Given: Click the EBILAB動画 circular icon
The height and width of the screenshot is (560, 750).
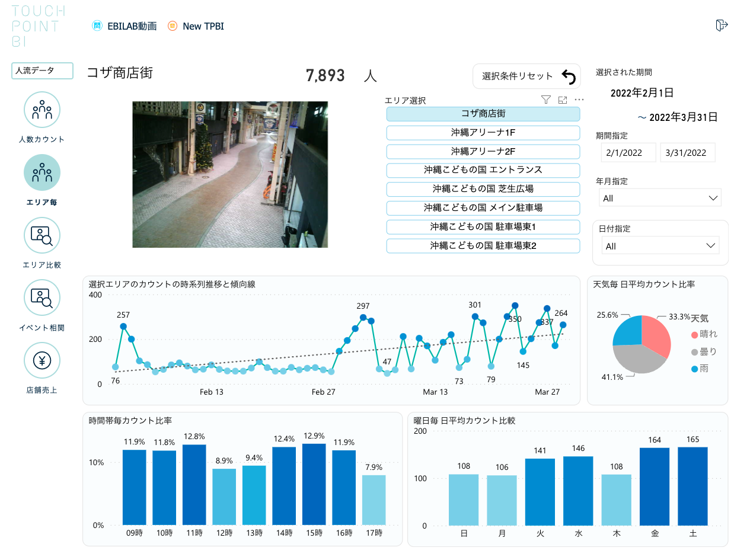Looking at the screenshot, I should click(x=97, y=26).
